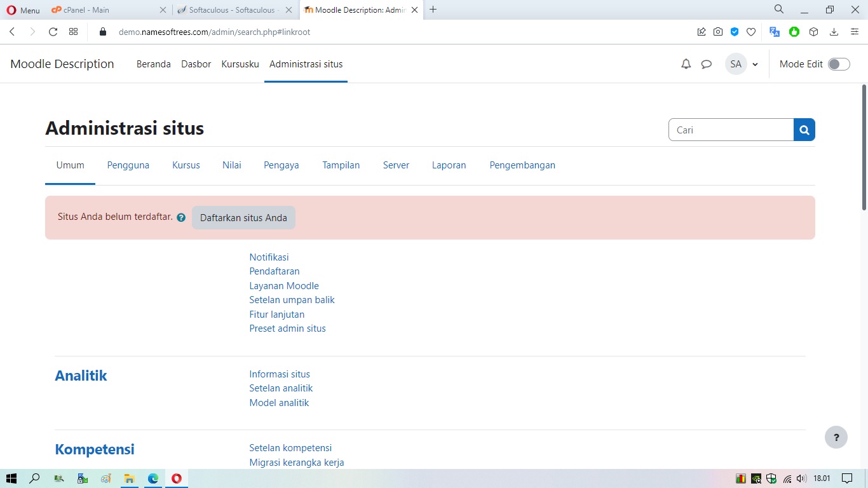Open the edit-page pin icon in address bar
Image resolution: width=868 pixels, height=488 pixels.
[x=702, y=32]
